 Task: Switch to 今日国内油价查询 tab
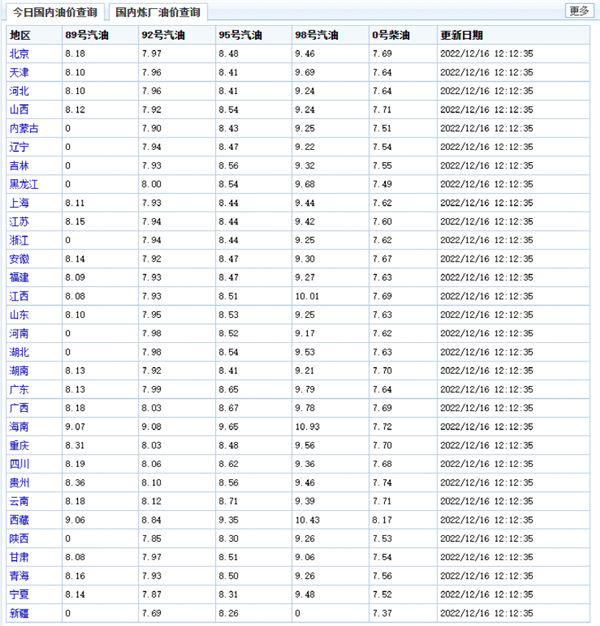(54, 13)
